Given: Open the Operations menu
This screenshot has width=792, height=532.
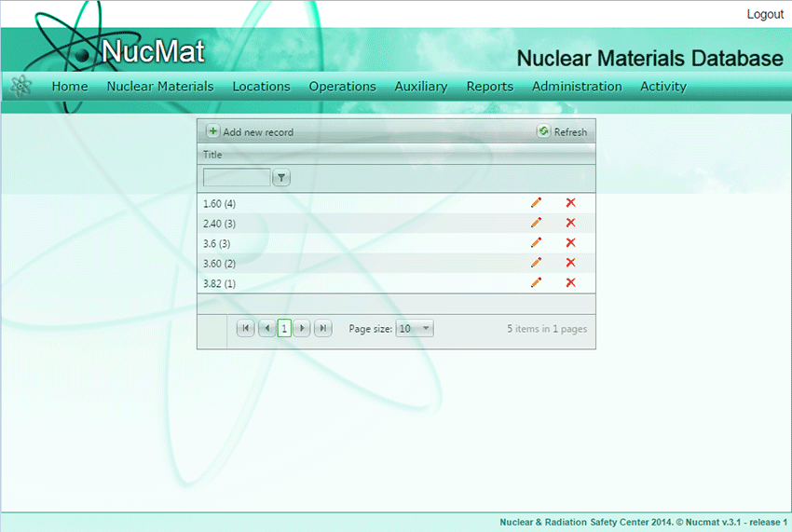Looking at the screenshot, I should (x=342, y=87).
